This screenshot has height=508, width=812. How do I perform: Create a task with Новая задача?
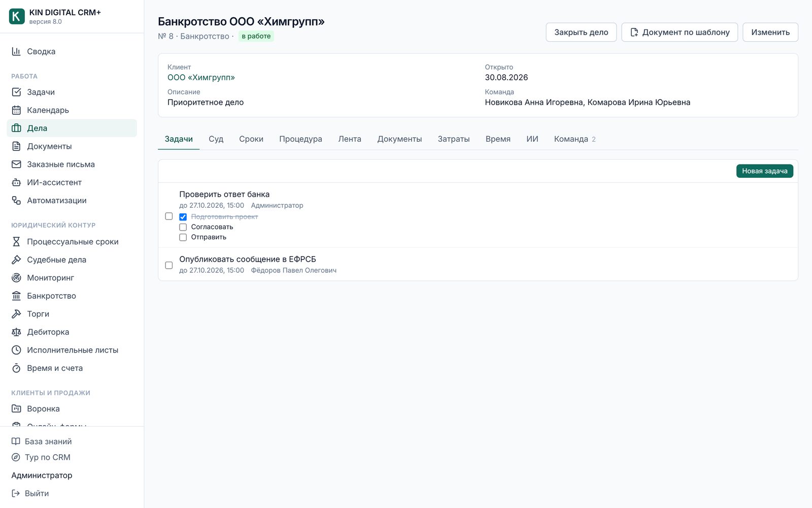pos(765,171)
